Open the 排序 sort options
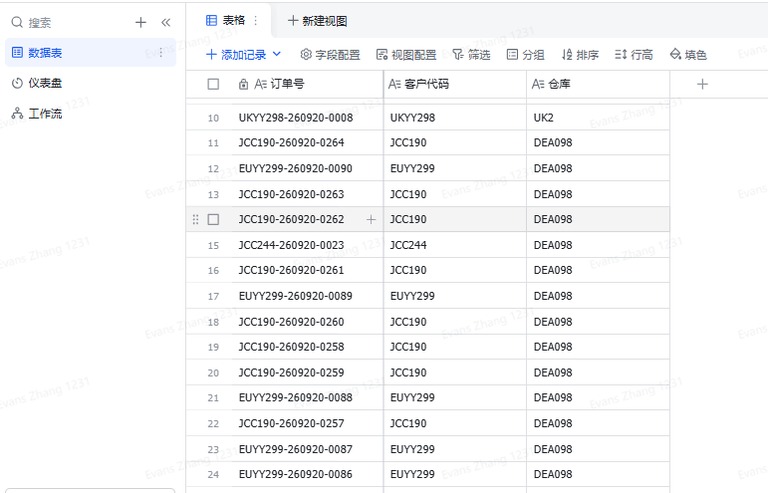The height and width of the screenshot is (493, 768). pyautogui.click(x=580, y=54)
